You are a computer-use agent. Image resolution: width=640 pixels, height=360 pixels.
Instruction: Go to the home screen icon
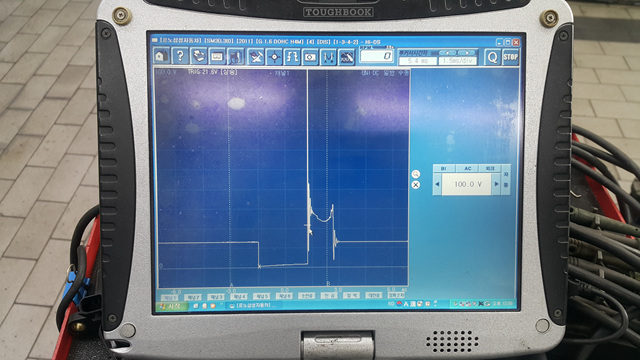[161, 56]
